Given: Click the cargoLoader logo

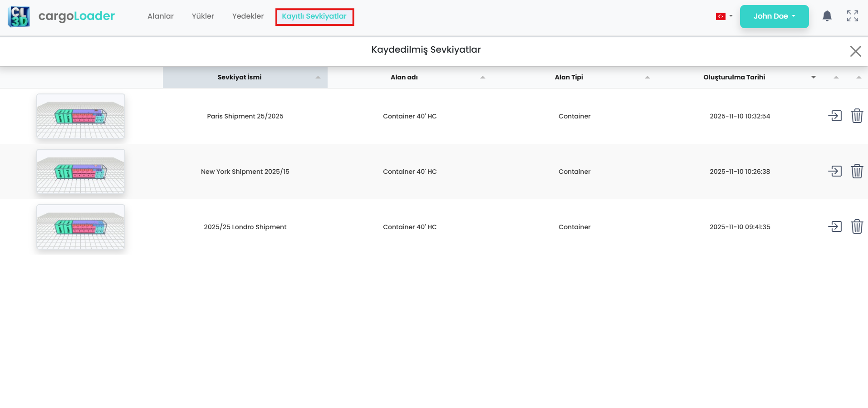Looking at the screenshot, I should (x=61, y=16).
